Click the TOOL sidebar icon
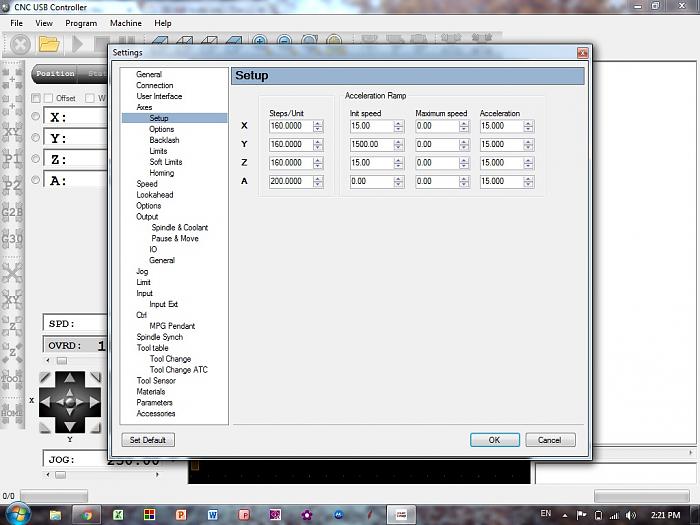 point(12,379)
